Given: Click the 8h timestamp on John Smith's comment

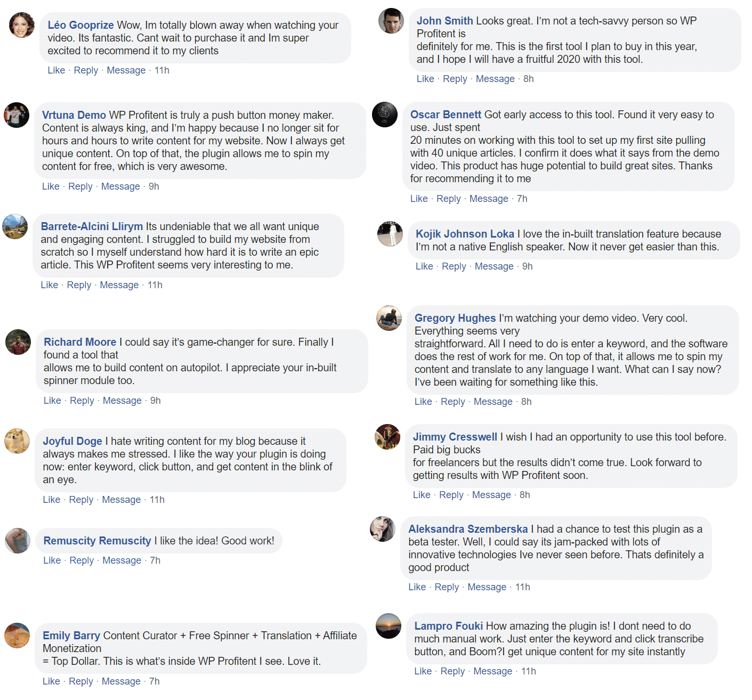Looking at the screenshot, I should [529, 79].
